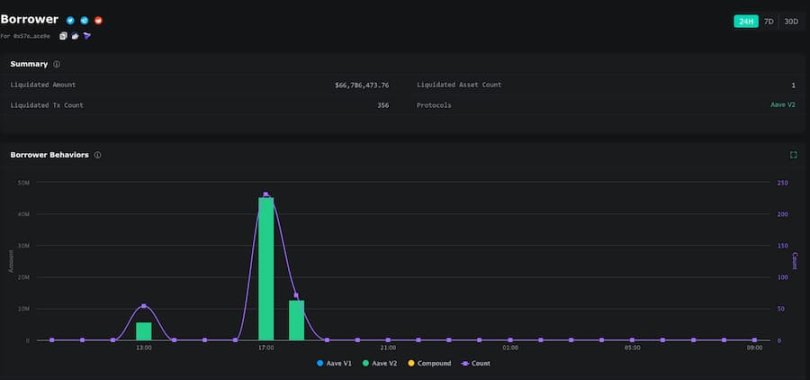Click the Liquidated Asset Count label
Viewport: 810px width, 380px height.
pos(459,85)
